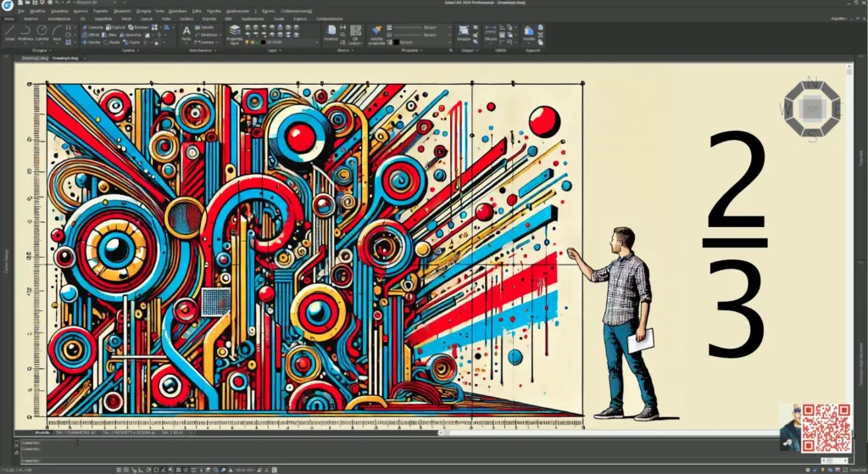
Task: Switch to the Layout ribbon tab
Action: point(146,19)
